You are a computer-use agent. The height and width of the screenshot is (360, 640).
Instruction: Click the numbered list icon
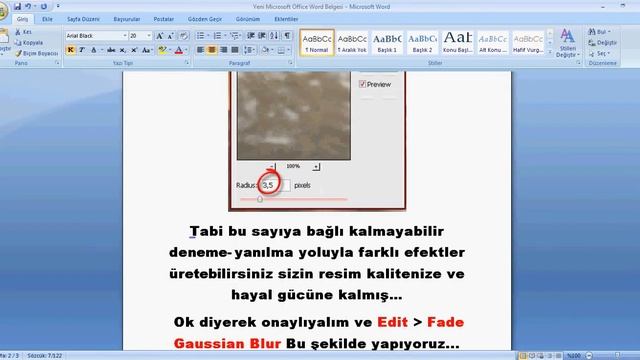click(218, 36)
